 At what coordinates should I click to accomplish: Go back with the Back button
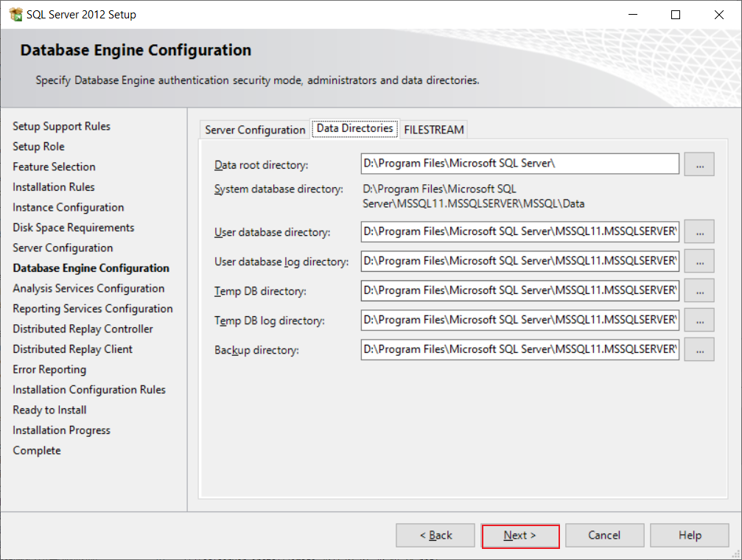(435, 536)
